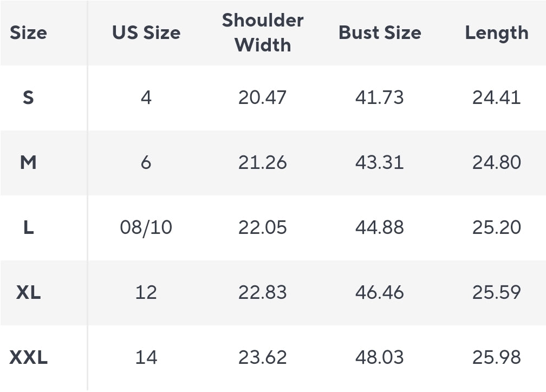Click US size 14 cell
The image size is (546, 392).
point(146,357)
